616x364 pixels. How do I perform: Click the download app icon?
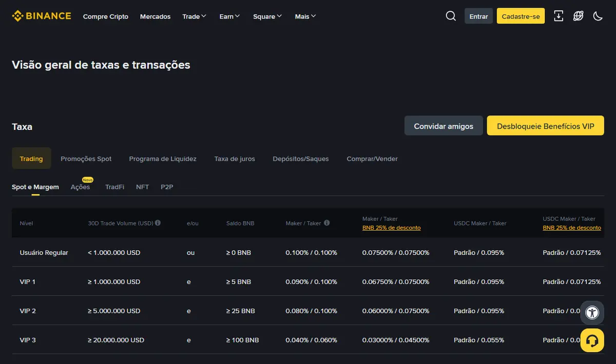click(559, 16)
